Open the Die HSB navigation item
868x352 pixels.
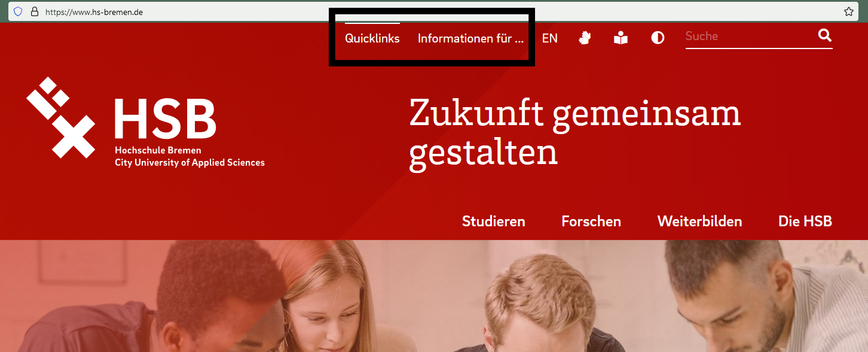[805, 221]
